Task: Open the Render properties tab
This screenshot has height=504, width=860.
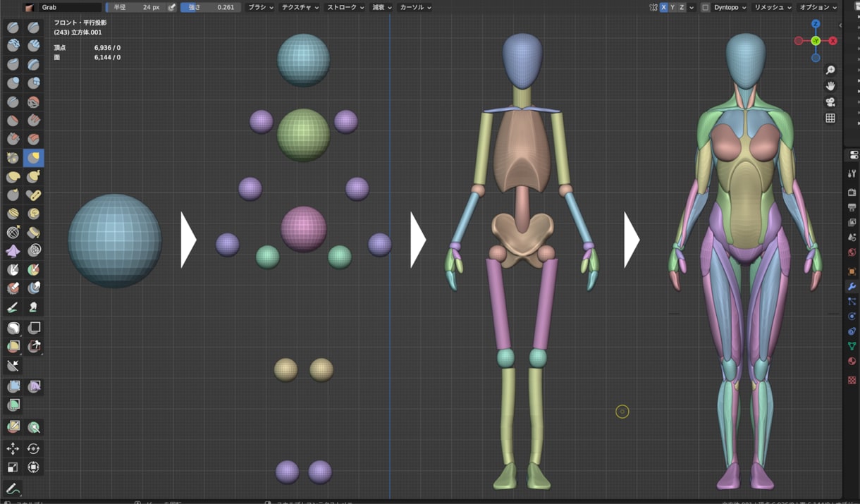Action: [852, 192]
